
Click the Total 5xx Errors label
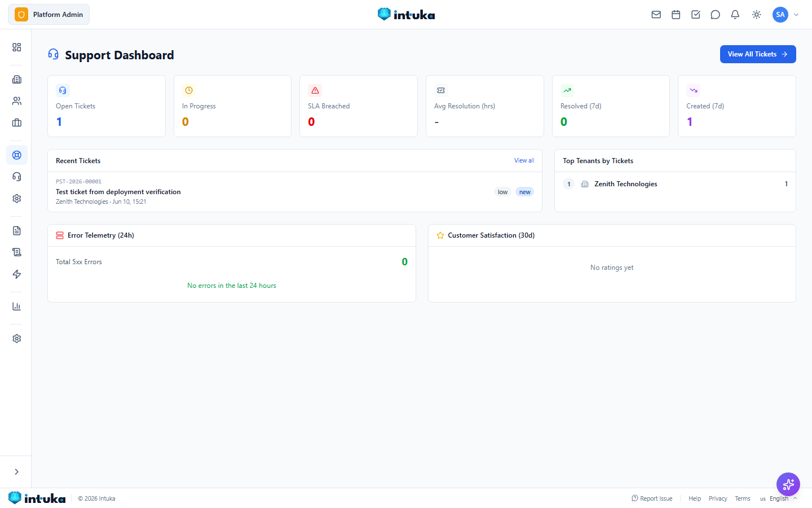(x=79, y=262)
